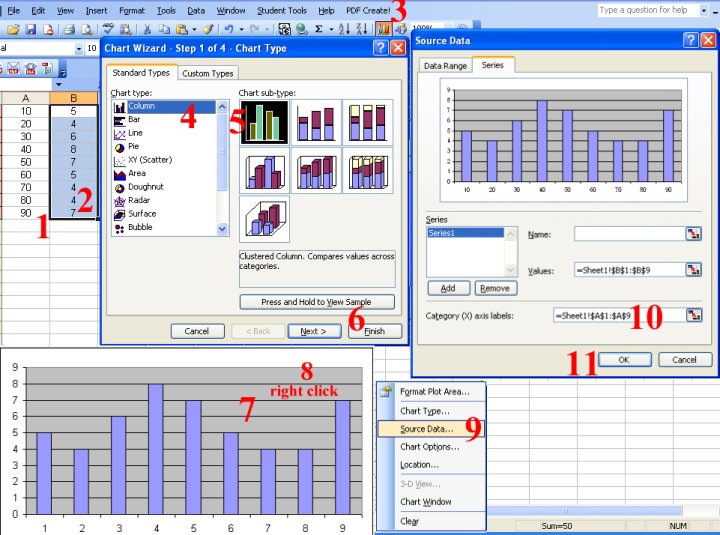
Task: Click the Save floppy disk icon
Action: click(x=31, y=30)
